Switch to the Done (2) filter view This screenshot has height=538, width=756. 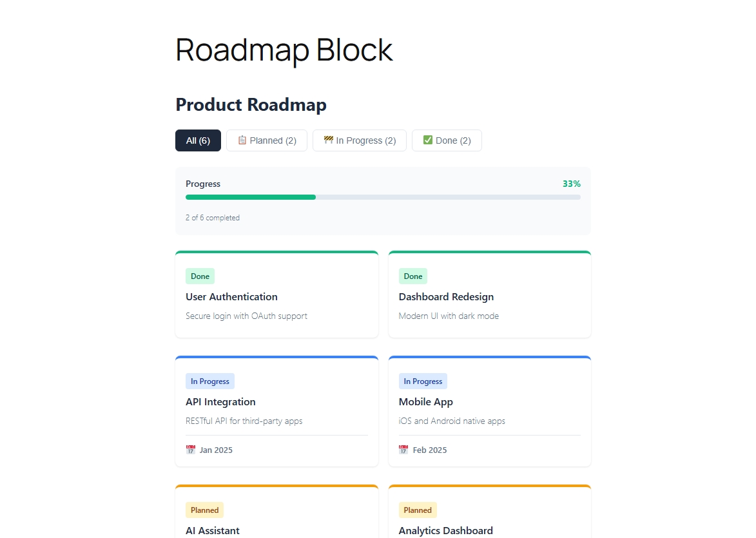(447, 140)
